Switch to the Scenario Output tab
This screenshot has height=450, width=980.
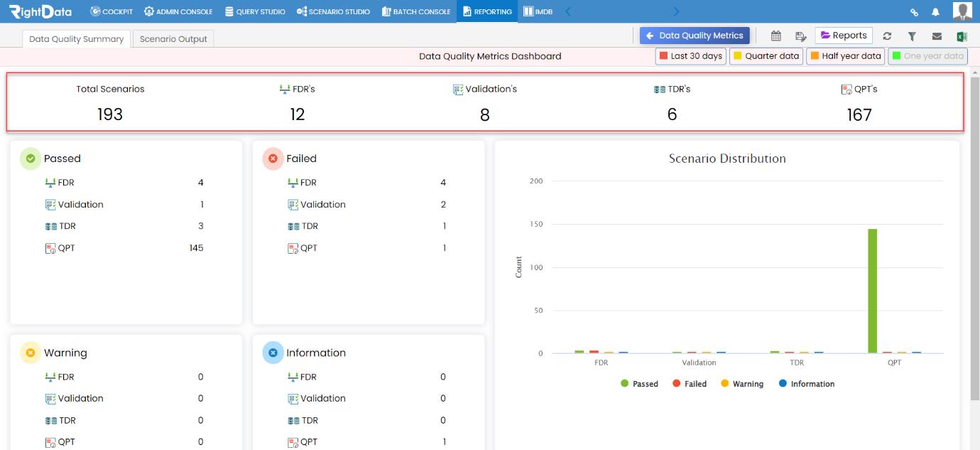point(173,39)
